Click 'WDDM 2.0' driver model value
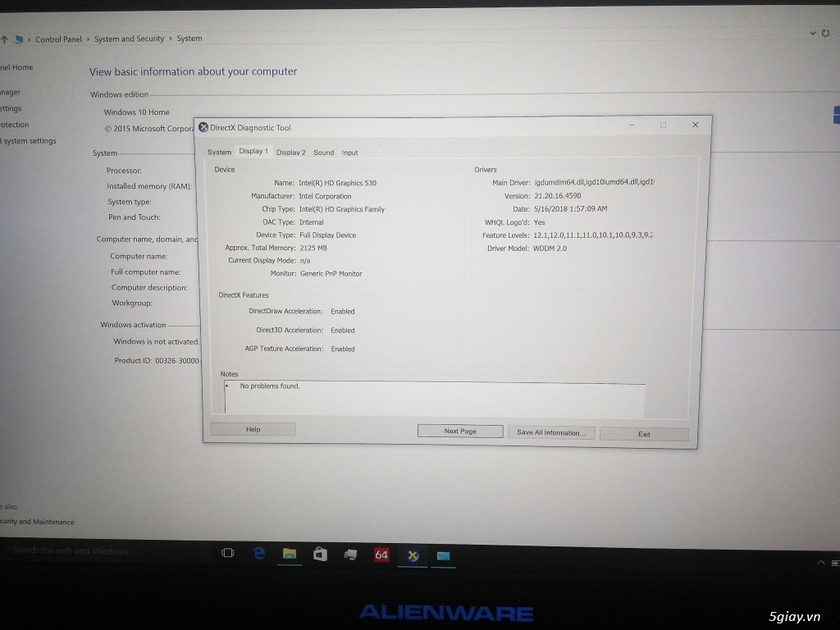This screenshot has width=840, height=630. point(550,248)
